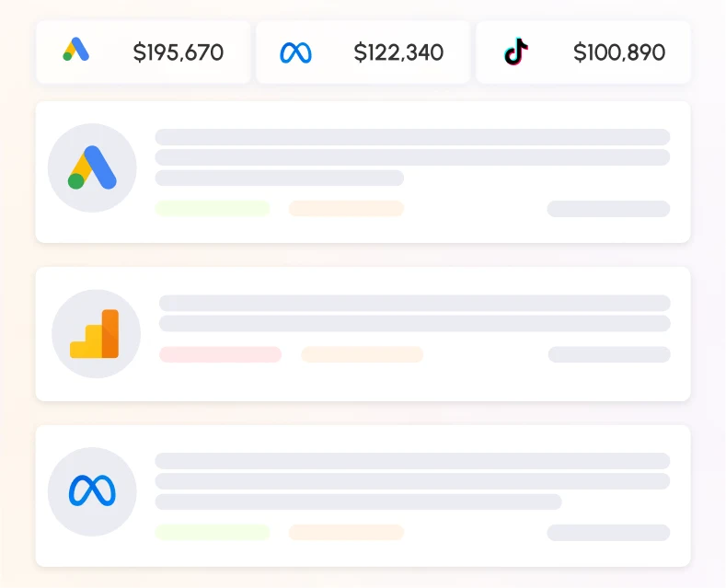
Task: Click the $122,340 spend amount
Action: click(x=398, y=52)
